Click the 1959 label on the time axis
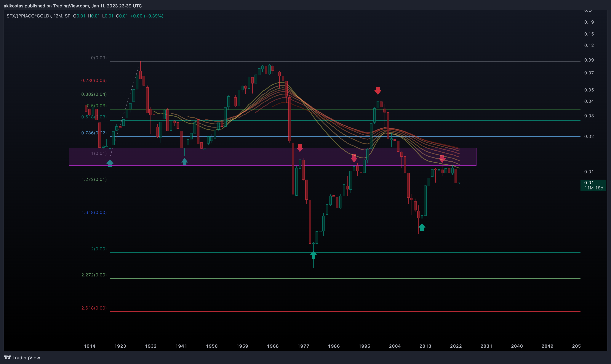Screen dimensions: 611x364 pos(242,346)
